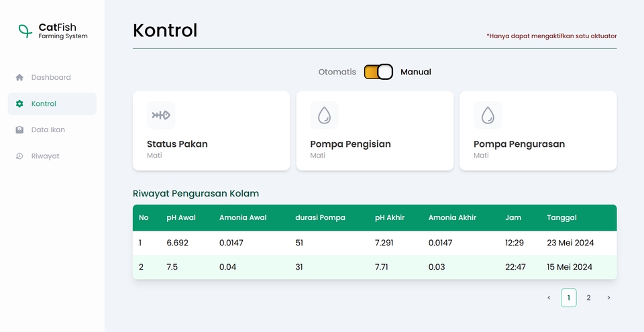Screen dimensions: 644x332
Task: Click the Tanggal column header
Action: 561,218
